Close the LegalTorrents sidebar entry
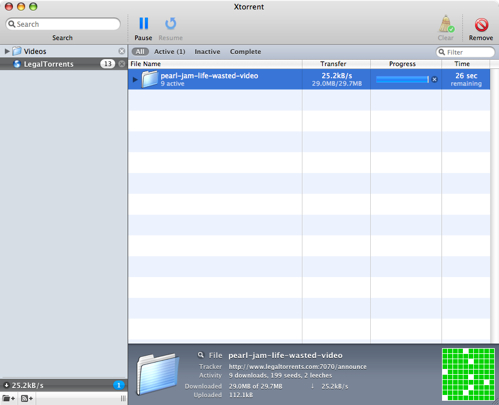 click(122, 64)
